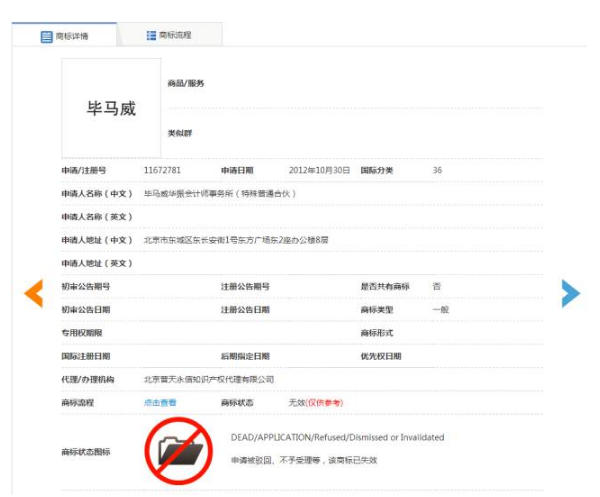This screenshot has width=600, height=497.
Task: Click the 是否共有商标 value 否
Action: pyautogui.click(x=437, y=286)
